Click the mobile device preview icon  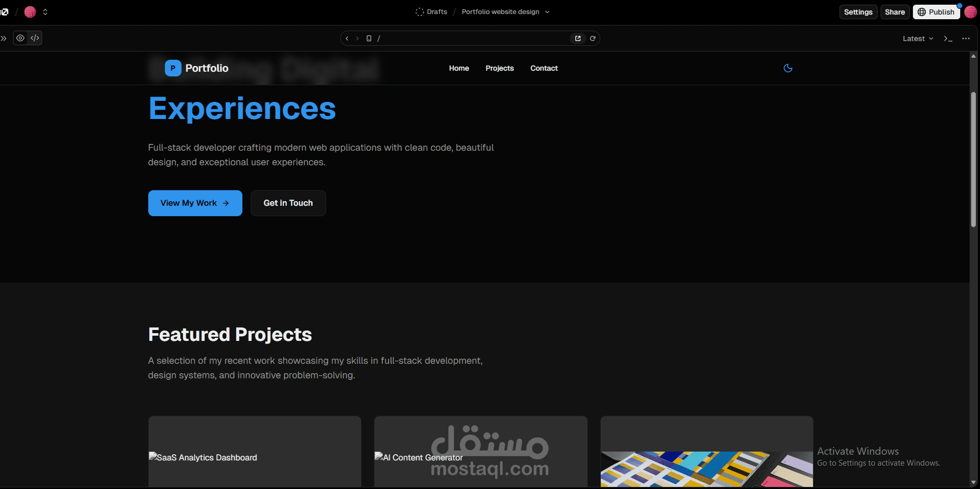pyautogui.click(x=369, y=38)
